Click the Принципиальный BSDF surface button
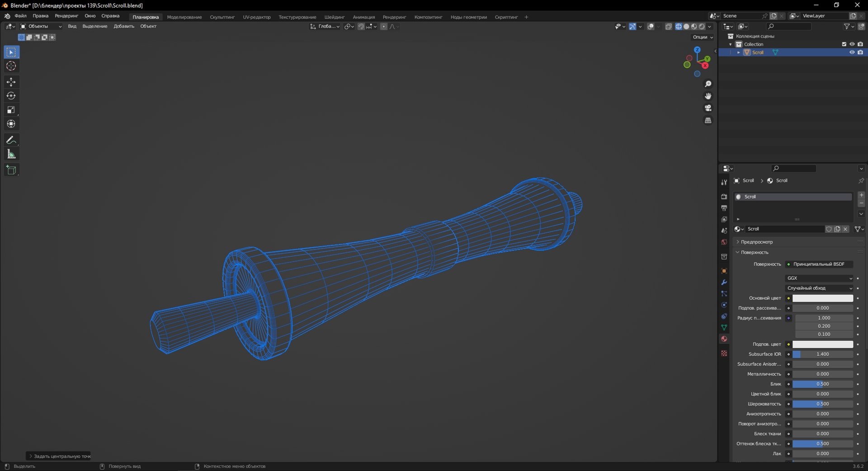Screen dimensions: 868x471 pyautogui.click(x=819, y=264)
